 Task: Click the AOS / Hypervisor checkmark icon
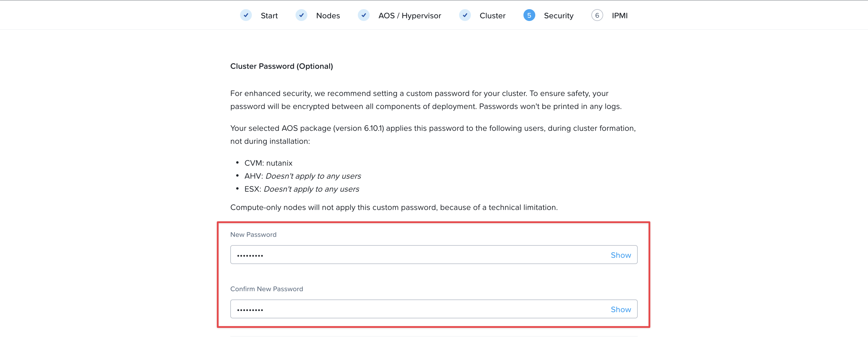pos(363,15)
